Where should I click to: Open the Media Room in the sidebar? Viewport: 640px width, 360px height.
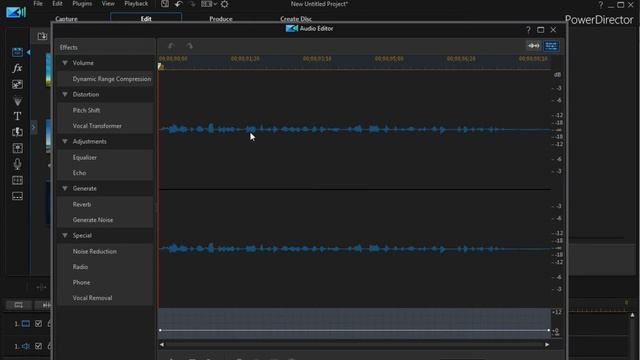pos(17,52)
